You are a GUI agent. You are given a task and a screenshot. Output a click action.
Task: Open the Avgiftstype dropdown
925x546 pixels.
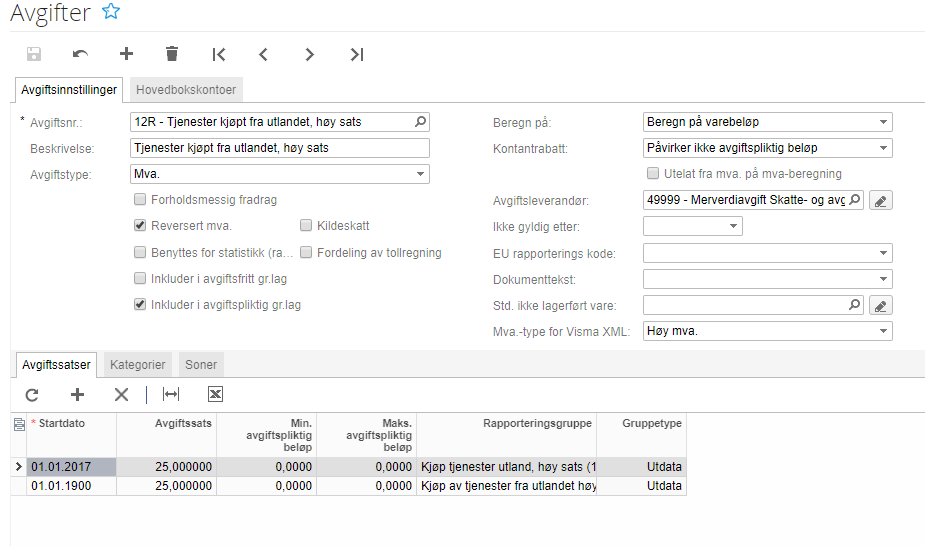[x=420, y=174]
